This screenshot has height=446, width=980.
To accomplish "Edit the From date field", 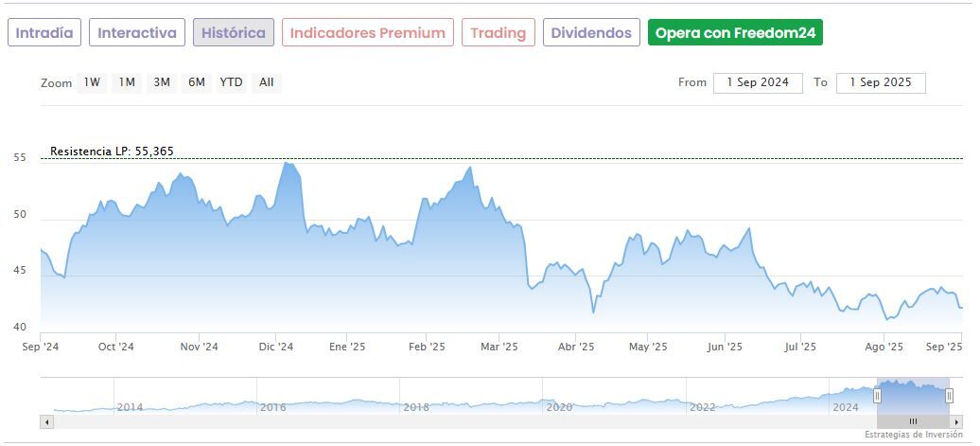I will 758,82.
